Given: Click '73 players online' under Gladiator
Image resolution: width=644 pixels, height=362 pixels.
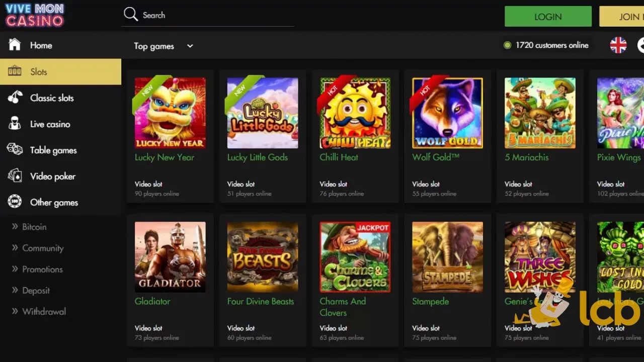Looking at the screenshot, I should pyautogui.click(x=157, y=338).
